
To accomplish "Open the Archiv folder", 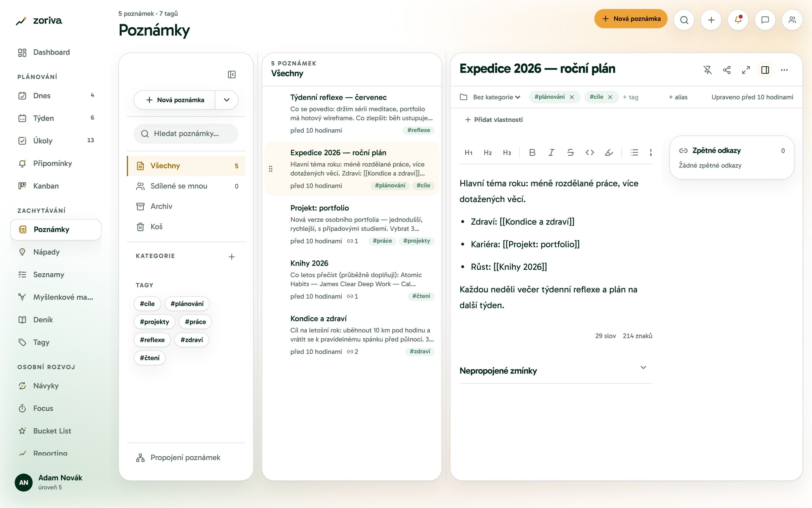I will pyautogui.click(x=186, y=206).
